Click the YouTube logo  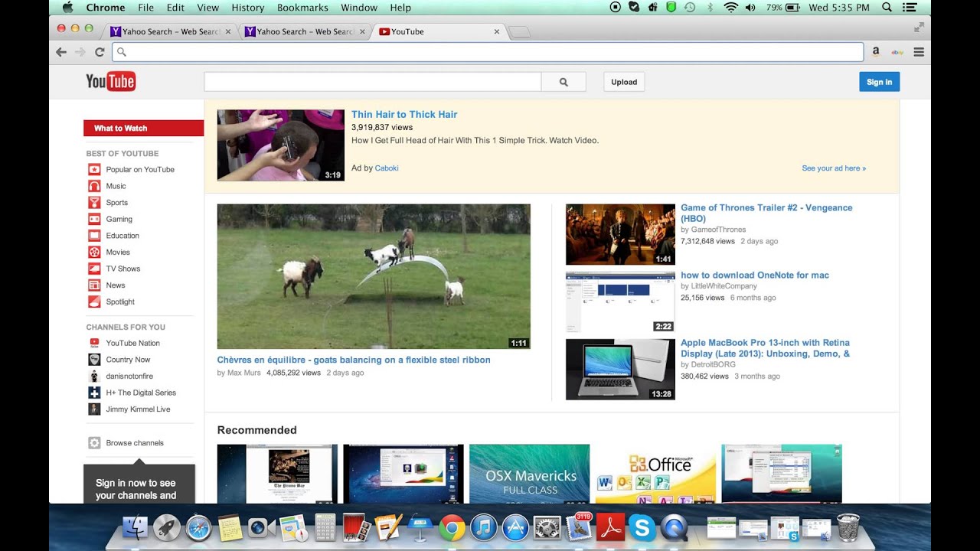(111, 81)
